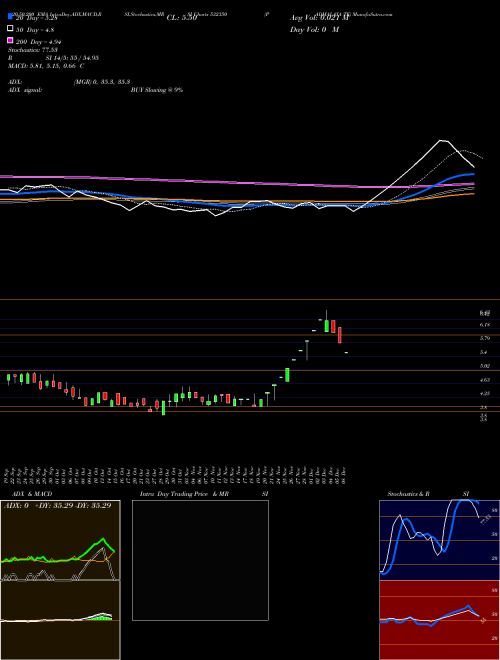Click the 'Stochastics: 77.53' reading
Screen dimensions: 500x660
pos(32,50)
